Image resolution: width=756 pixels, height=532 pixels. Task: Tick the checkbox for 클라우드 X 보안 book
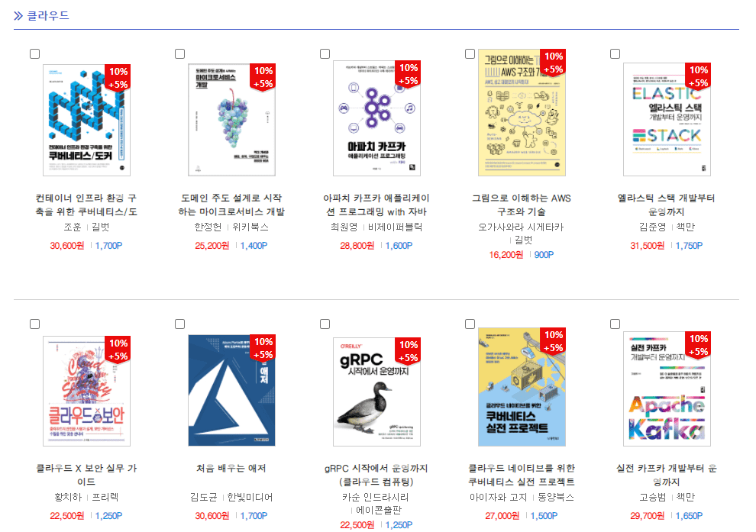click(34, 324)
